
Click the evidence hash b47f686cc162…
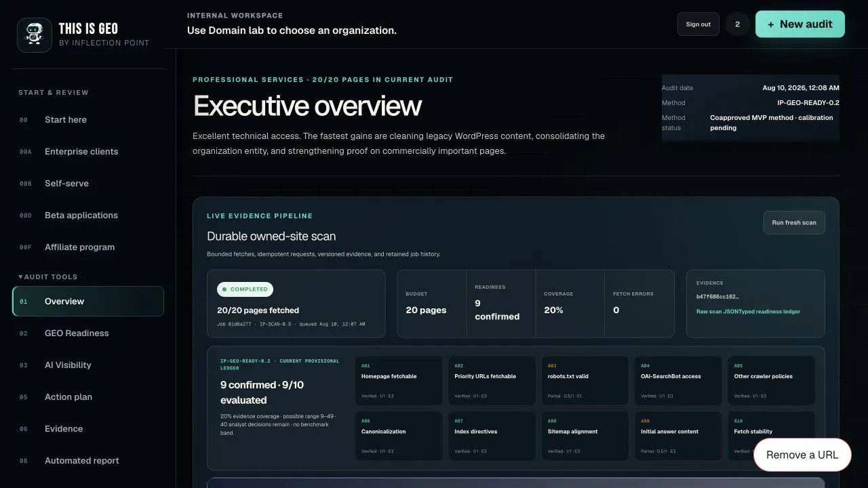point(717,297)
